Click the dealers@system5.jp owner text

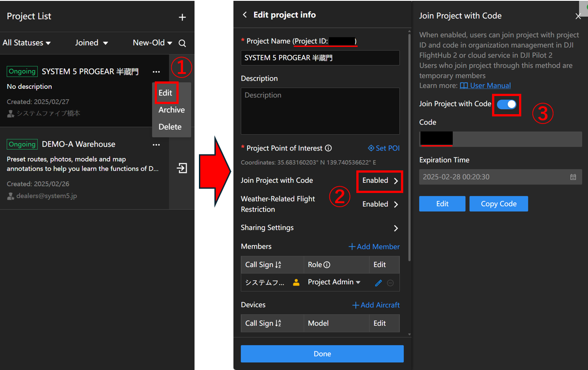[x=46, y=196]
